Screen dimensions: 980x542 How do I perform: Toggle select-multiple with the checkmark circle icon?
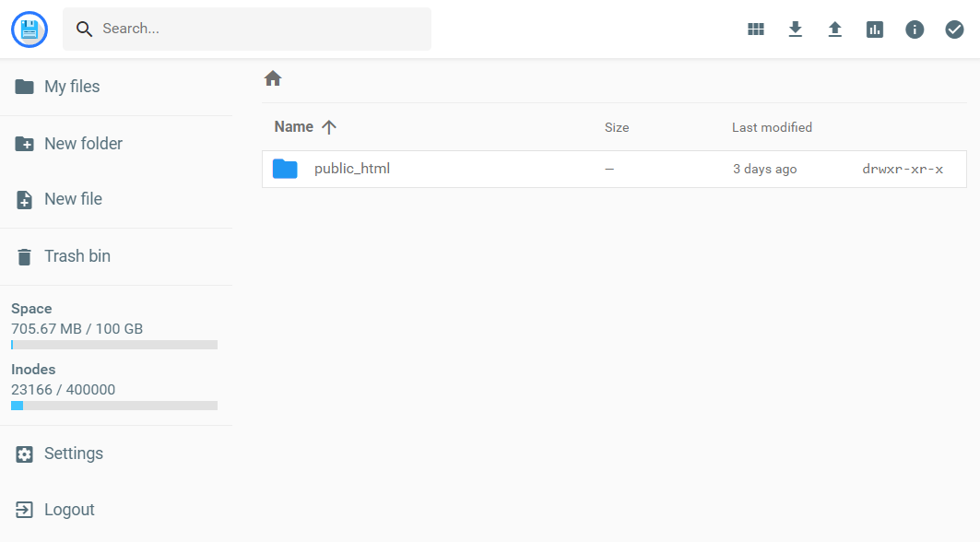(x=954, y=29)
